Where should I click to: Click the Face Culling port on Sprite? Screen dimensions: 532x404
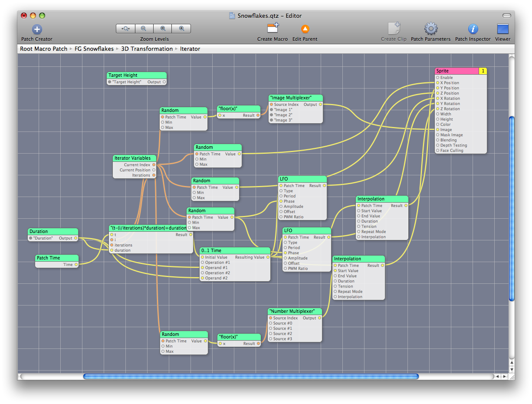click(x=437, y=150)
